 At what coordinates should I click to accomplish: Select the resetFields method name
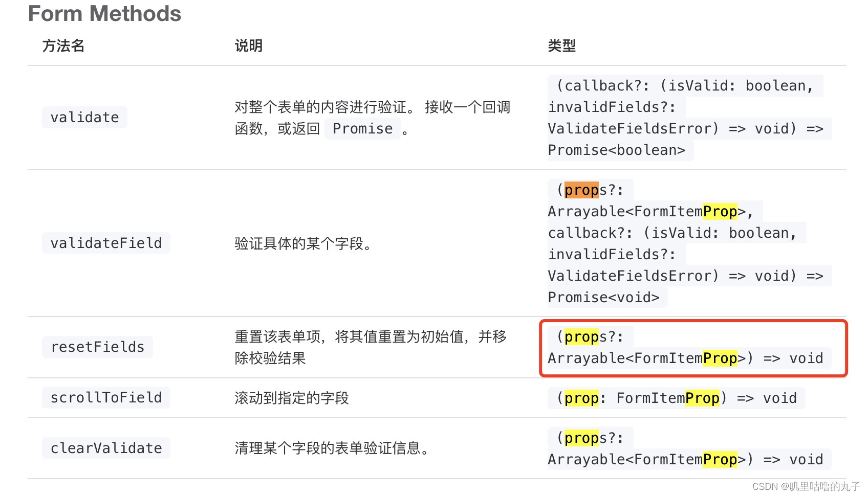click(97, 347)
